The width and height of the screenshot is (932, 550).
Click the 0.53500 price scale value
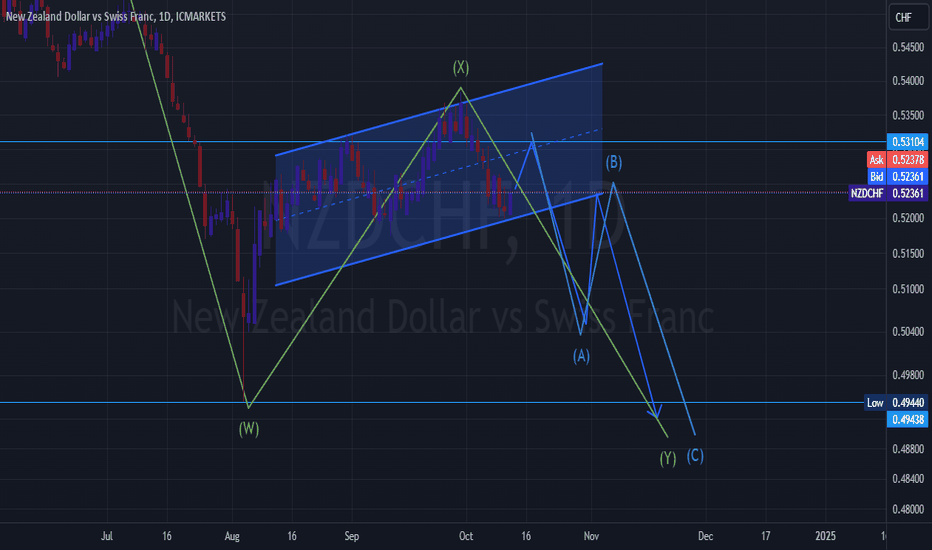point(908,115)
